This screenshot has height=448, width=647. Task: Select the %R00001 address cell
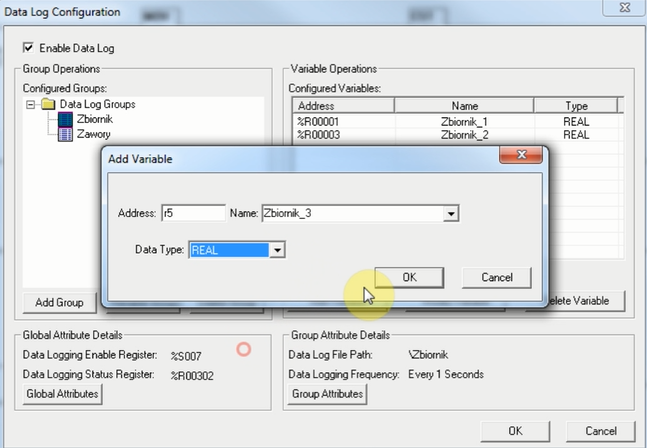coord(318,122)
